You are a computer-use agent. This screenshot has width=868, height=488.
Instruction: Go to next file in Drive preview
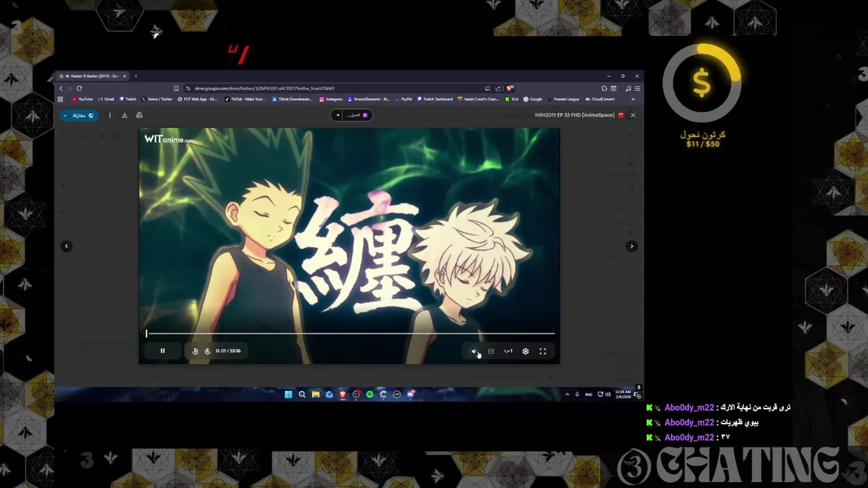631,246
